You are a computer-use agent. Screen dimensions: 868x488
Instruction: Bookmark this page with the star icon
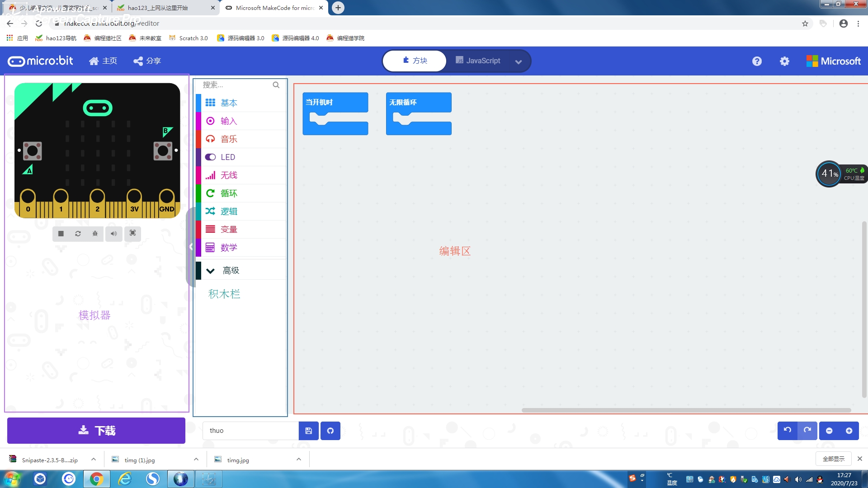805,23
